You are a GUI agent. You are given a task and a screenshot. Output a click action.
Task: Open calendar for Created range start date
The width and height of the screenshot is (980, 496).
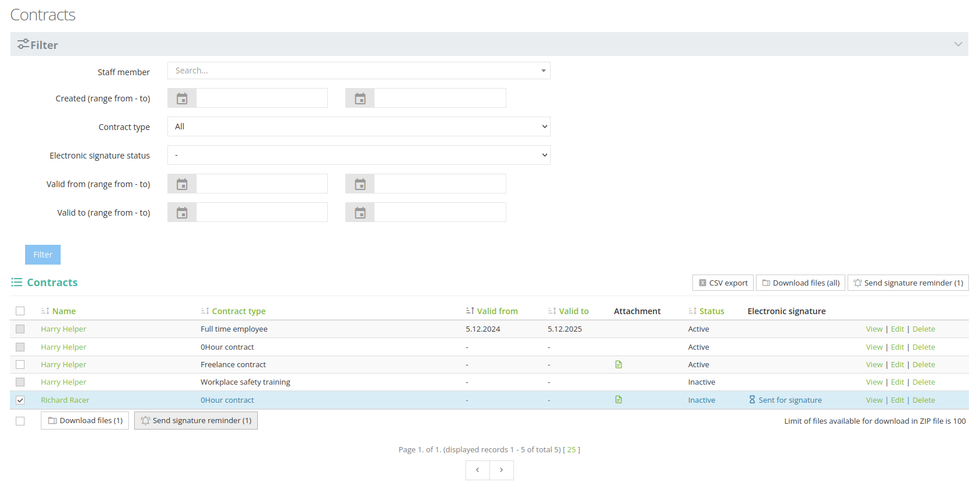coord(182,99)
